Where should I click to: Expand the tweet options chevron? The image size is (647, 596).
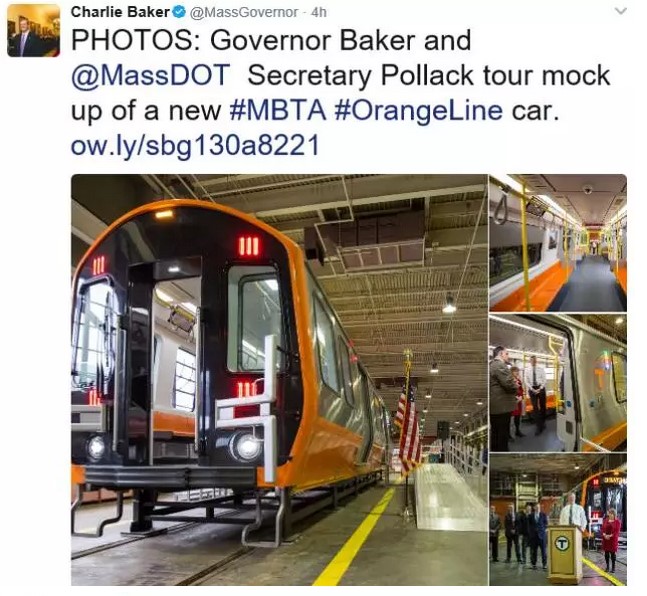621,11
